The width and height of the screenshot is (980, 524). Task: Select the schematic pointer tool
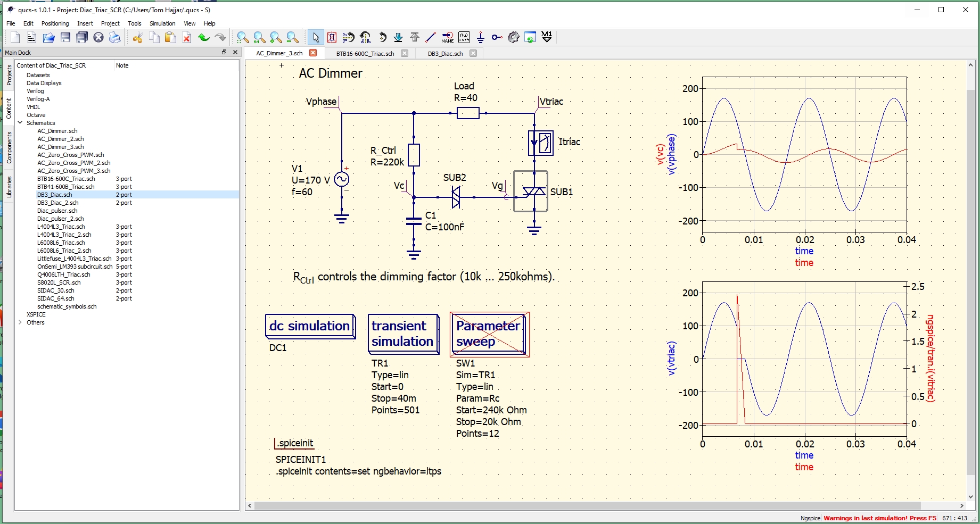pos(316,37)
